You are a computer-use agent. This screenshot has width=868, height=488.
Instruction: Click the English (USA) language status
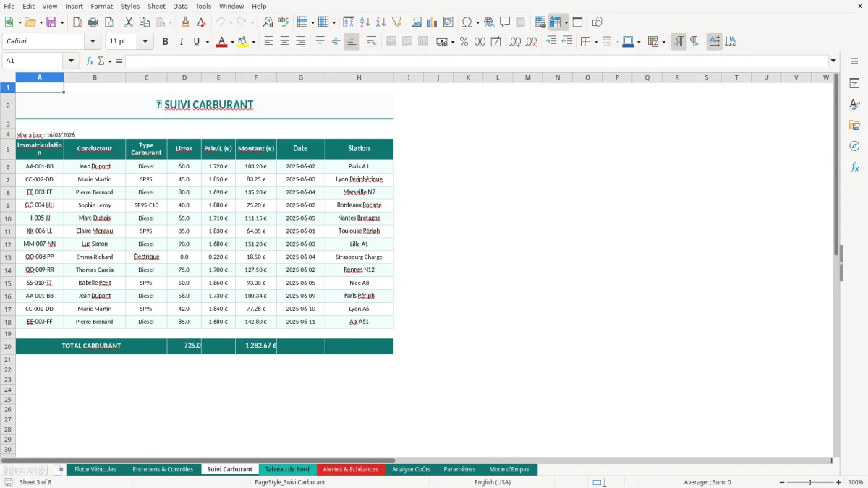(x=493, y=482)
